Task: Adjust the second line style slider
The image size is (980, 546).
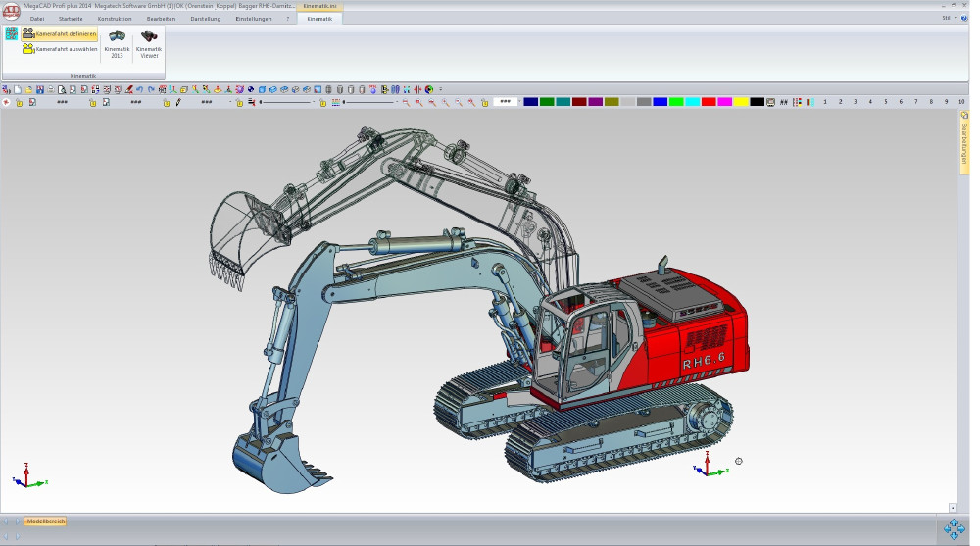Action: click(x=369, y=102)
